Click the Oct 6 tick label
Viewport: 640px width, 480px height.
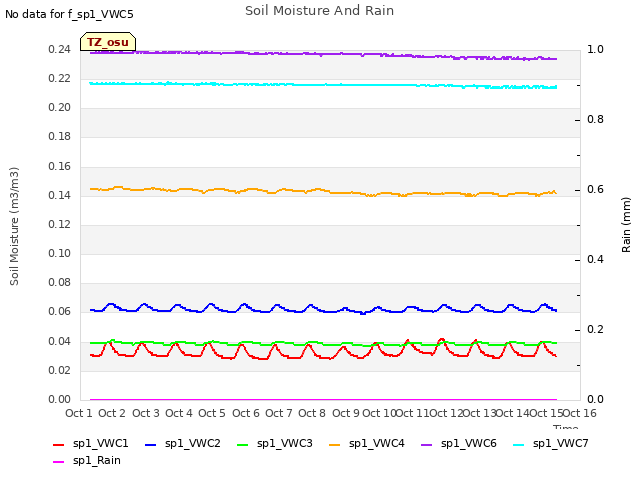[x=246, y=413]
